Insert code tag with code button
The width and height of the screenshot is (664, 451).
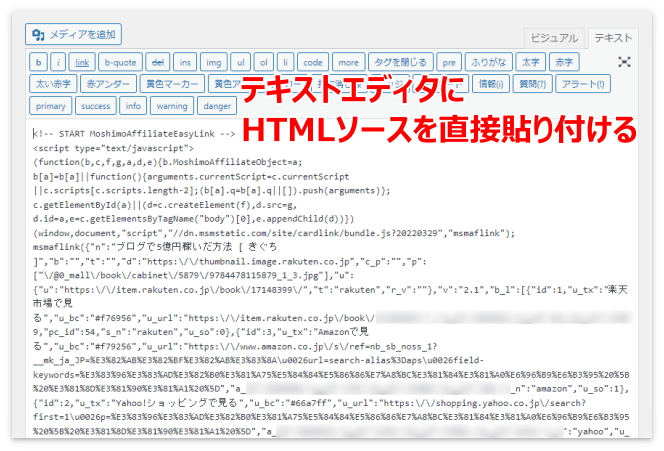(x=313, y=62)
